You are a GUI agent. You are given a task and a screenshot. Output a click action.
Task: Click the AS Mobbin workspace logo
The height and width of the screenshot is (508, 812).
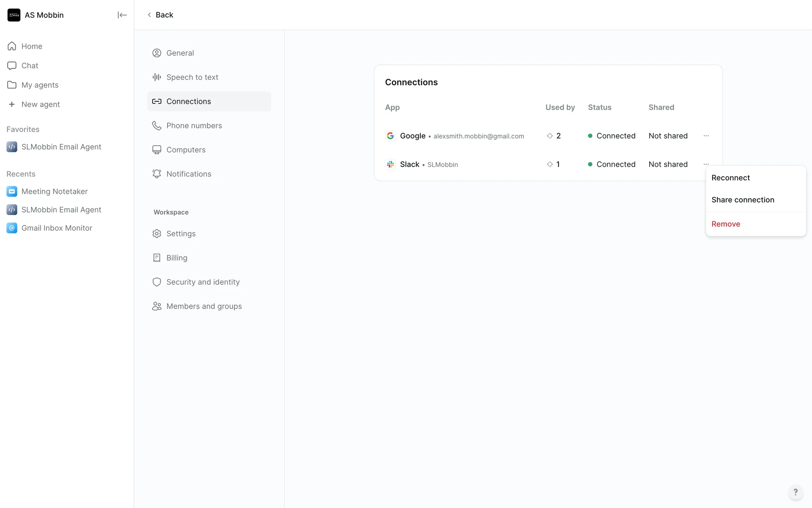[14, 15]
